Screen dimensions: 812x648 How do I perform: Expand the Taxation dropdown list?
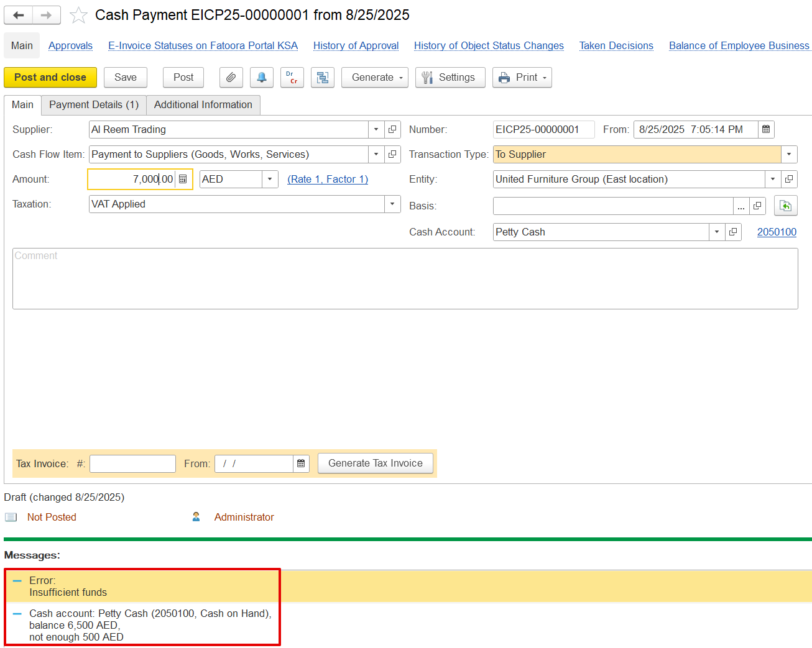pos(392,204)
